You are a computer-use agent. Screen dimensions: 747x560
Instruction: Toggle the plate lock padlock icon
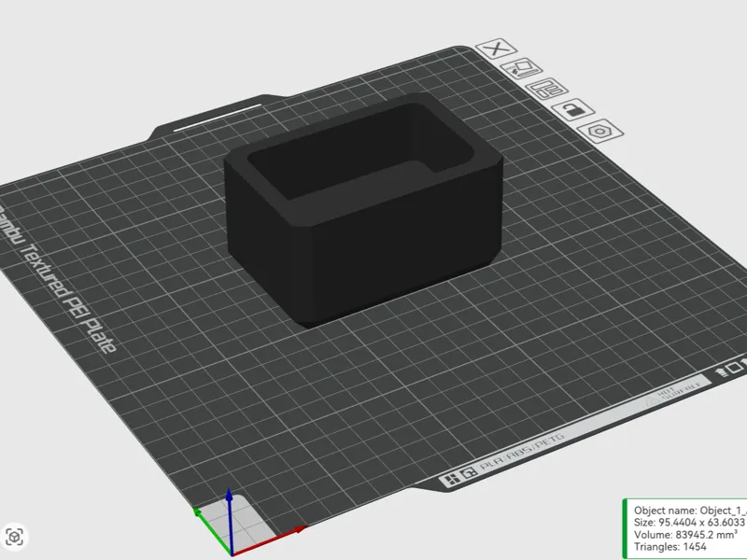[573, 110]
